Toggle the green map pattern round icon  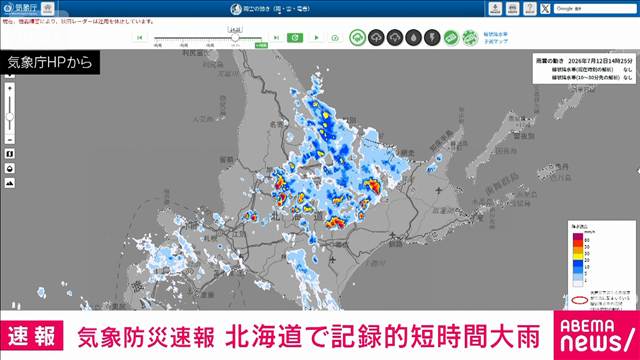click(470, 38)
